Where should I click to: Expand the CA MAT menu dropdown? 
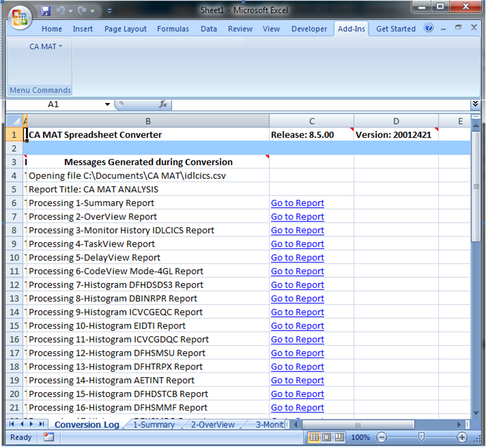(x=46, y=46)
